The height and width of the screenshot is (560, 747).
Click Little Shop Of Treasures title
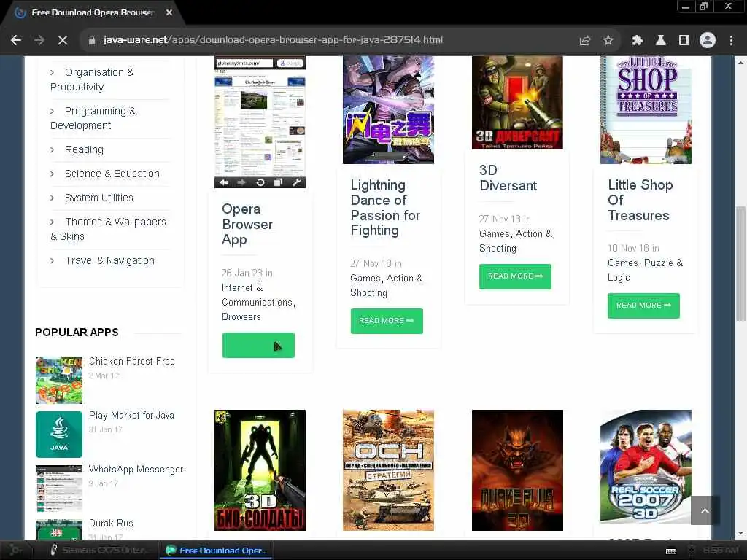click(640, 200)
